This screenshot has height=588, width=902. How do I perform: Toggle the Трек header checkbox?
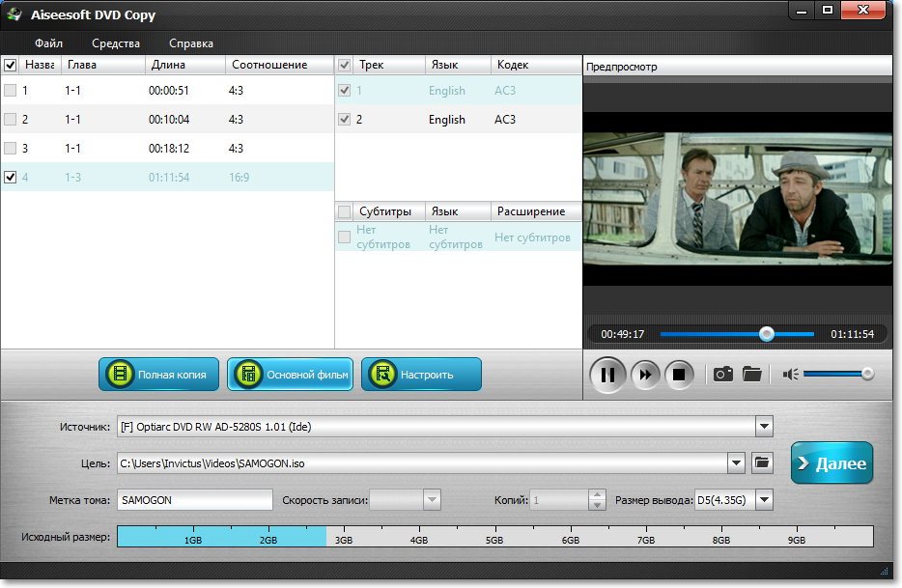click(x=345, y=65)
